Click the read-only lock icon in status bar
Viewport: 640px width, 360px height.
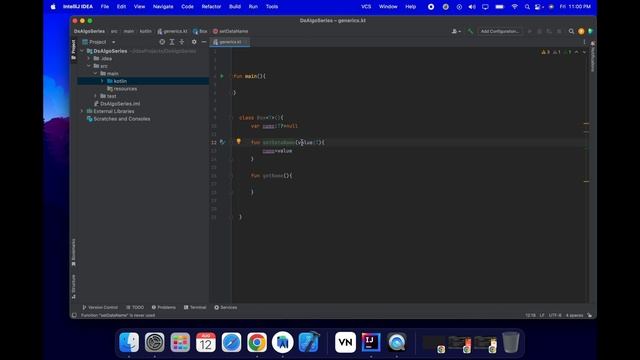(589, 315)
